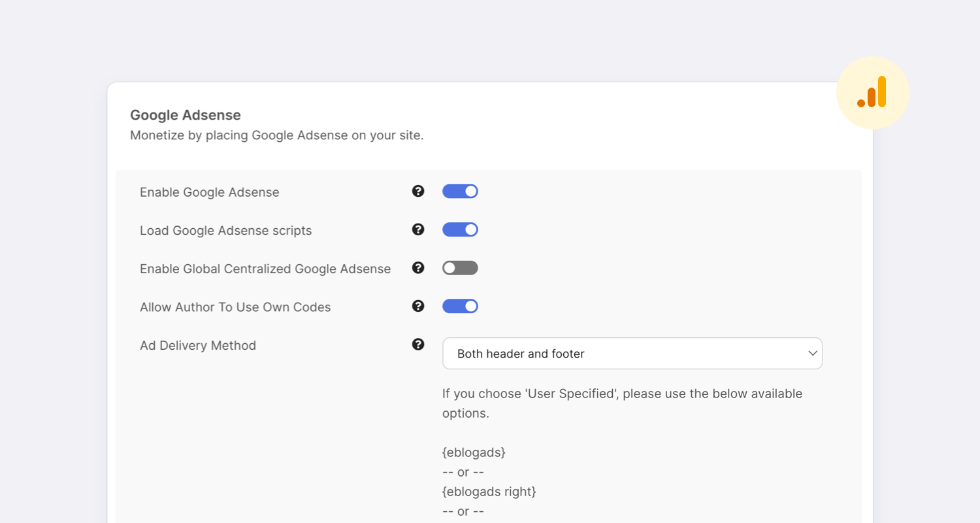
Task: Click the orange analytics bar chart icon
Action: (x=872, y=92)
